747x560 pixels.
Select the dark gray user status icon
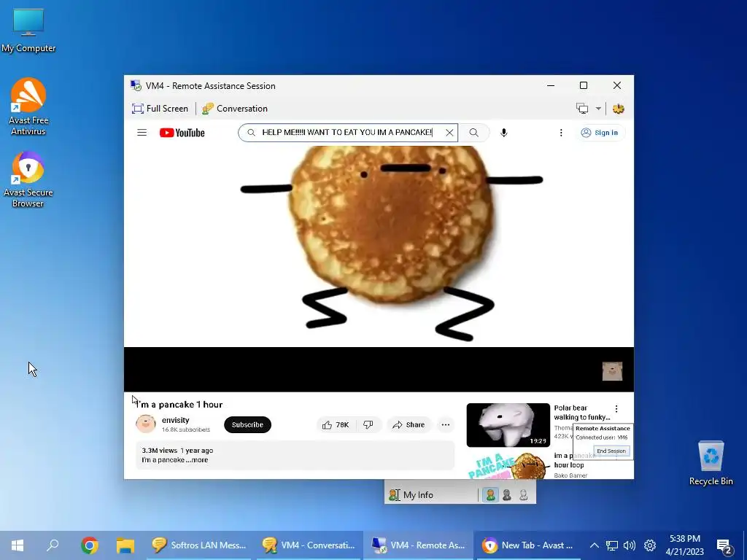click(x=507, y=495)
